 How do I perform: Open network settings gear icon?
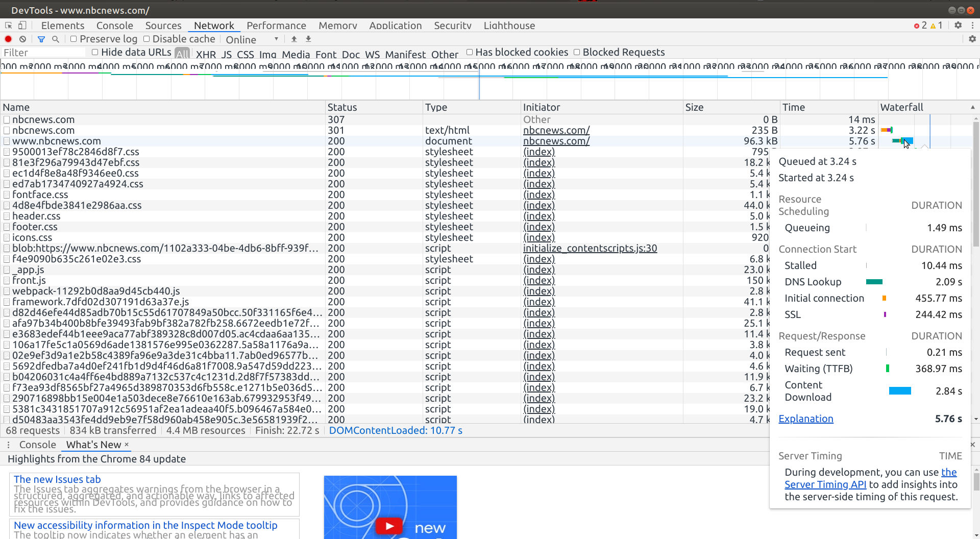pos(972,39)
